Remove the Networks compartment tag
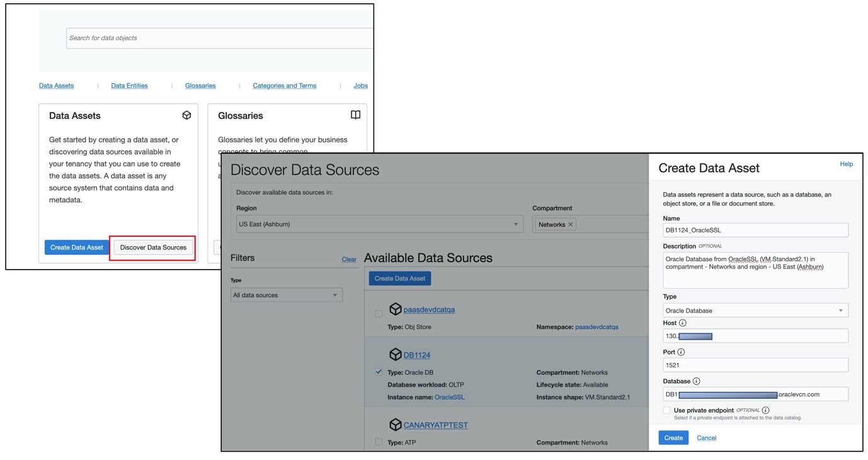 click(x=571, y=224)
